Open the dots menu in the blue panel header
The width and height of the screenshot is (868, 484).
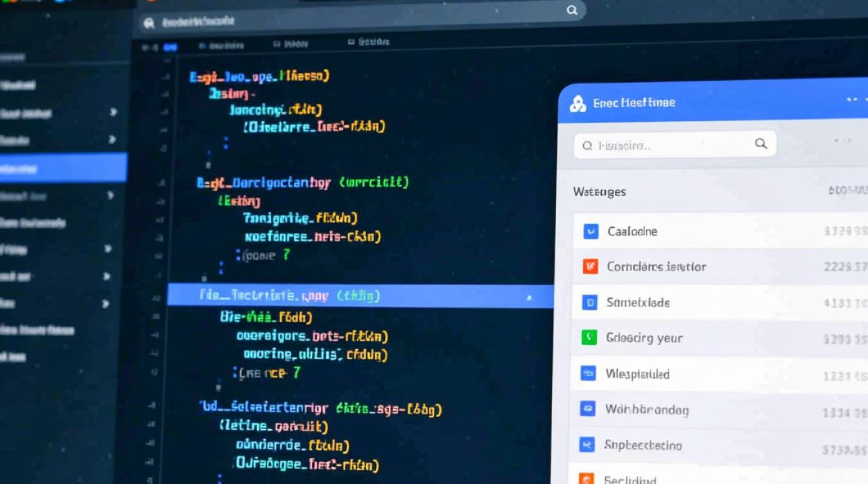(x=852, y=100)
